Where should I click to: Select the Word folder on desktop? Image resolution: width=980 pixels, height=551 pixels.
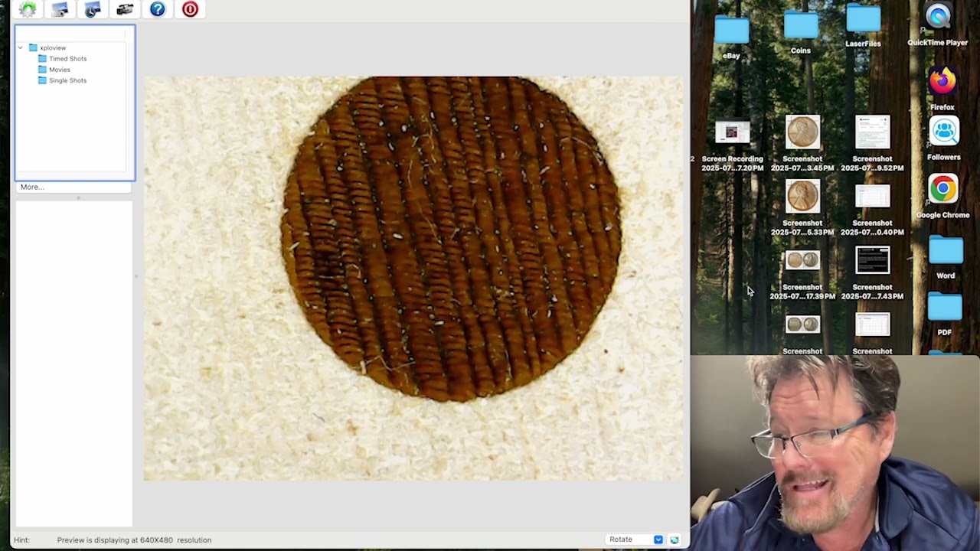[946, 258]
